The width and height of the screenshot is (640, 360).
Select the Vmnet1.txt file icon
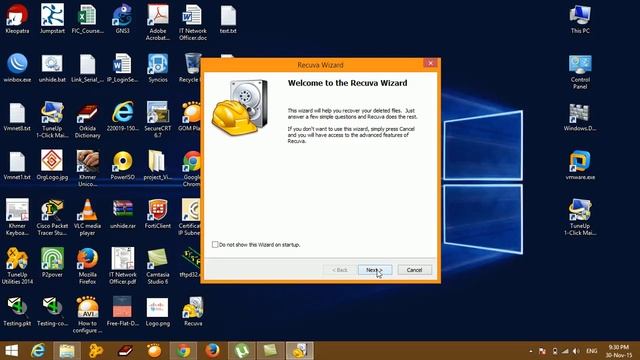coord(17,166)
